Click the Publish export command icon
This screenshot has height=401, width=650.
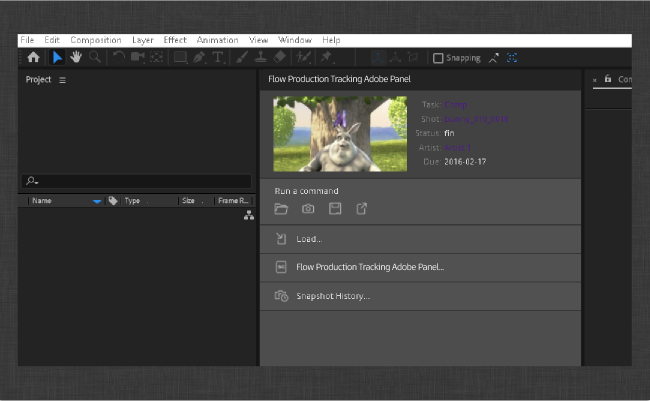[361, 209]
